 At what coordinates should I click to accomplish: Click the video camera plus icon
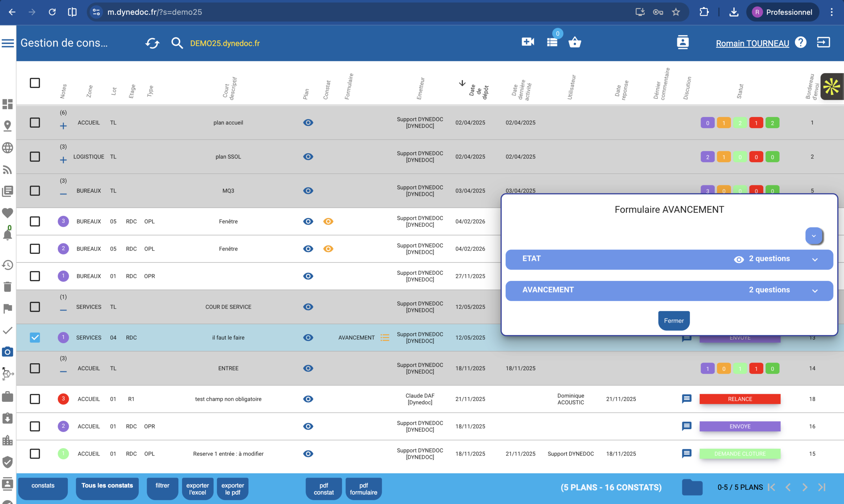click(x=527, y=42)
